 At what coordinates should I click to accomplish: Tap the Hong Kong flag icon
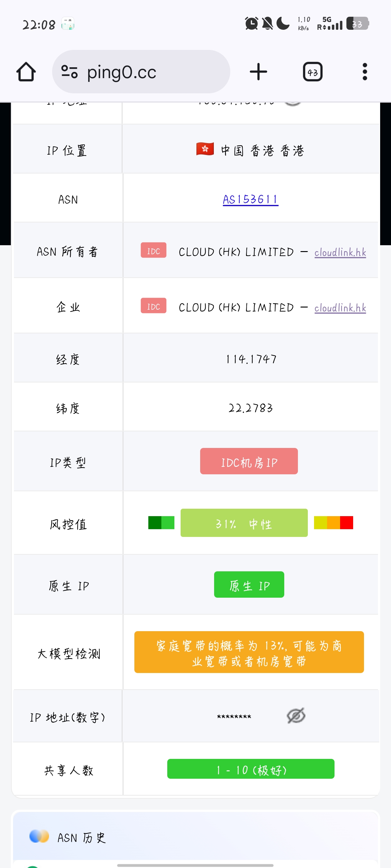pyautogui.click(x=205, y=149)
